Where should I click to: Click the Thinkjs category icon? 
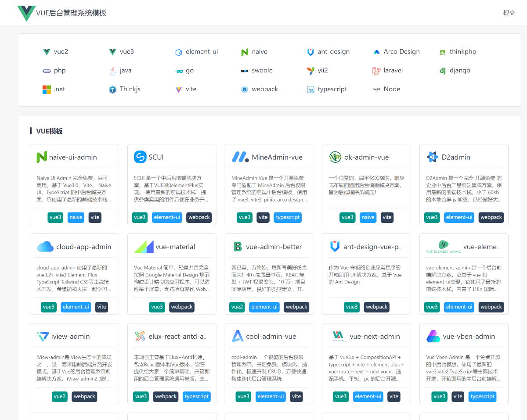point(112,90)
